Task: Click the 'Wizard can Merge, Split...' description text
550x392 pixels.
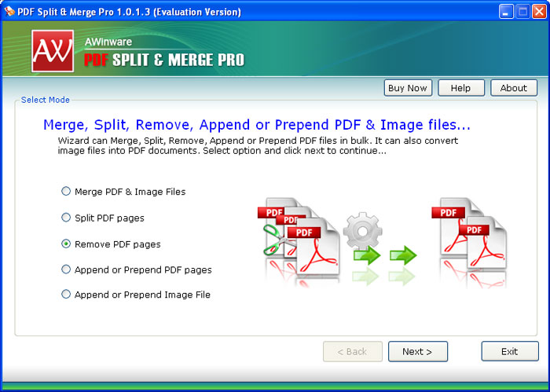Action: 258,145
